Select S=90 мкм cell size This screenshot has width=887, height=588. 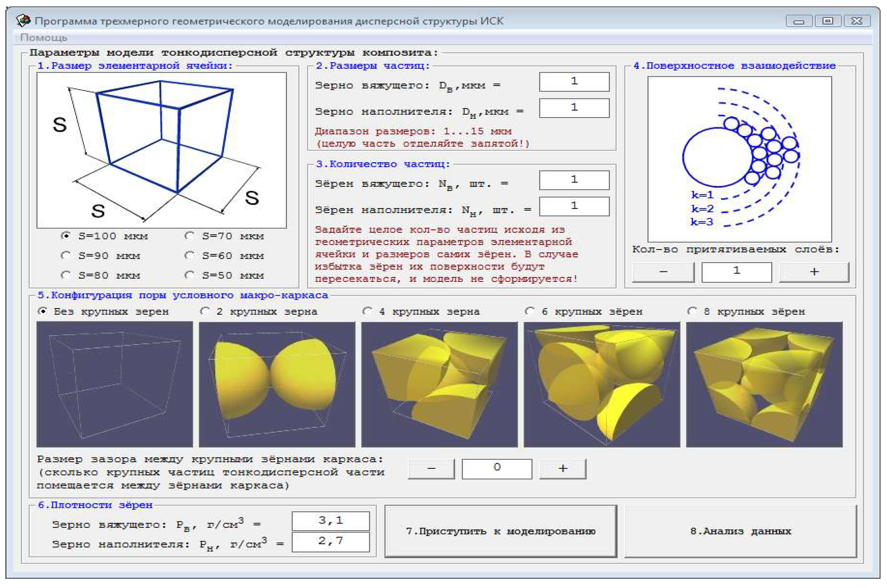pos(100,256)
